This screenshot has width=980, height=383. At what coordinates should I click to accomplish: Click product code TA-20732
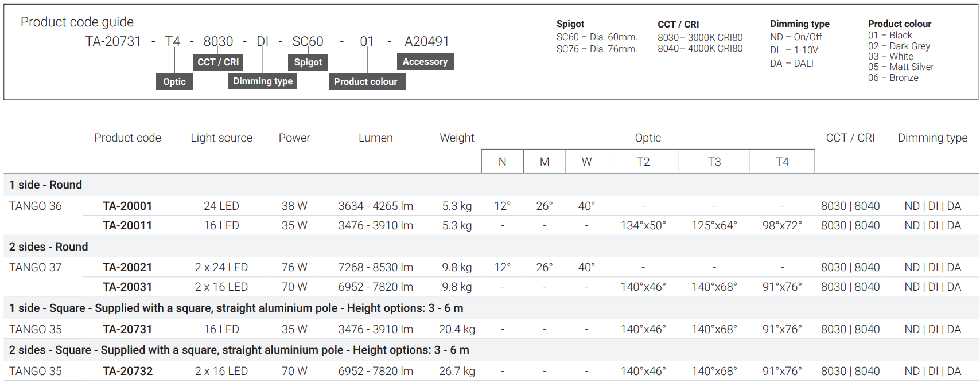coord(127,371)
